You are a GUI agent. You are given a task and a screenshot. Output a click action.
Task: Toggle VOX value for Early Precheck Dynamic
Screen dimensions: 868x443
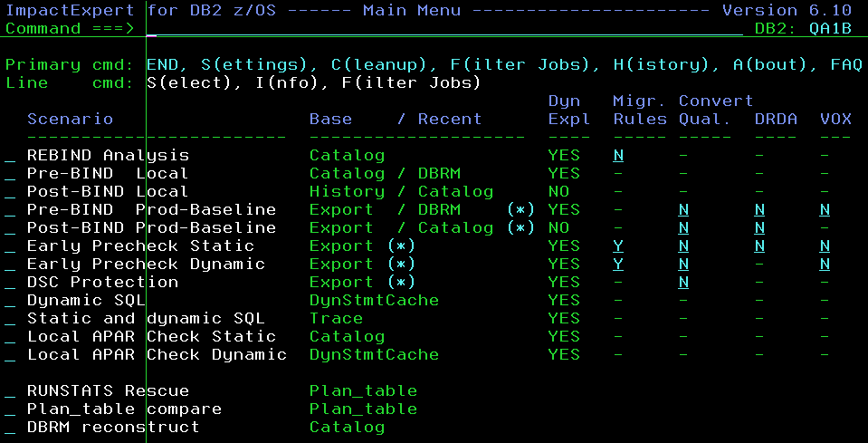(x=825, y=265)
